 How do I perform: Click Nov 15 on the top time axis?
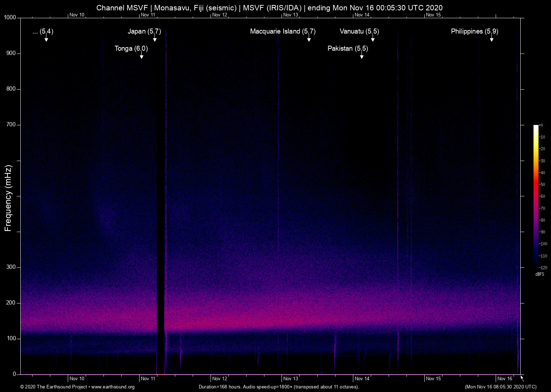click(x=433, y=15)
